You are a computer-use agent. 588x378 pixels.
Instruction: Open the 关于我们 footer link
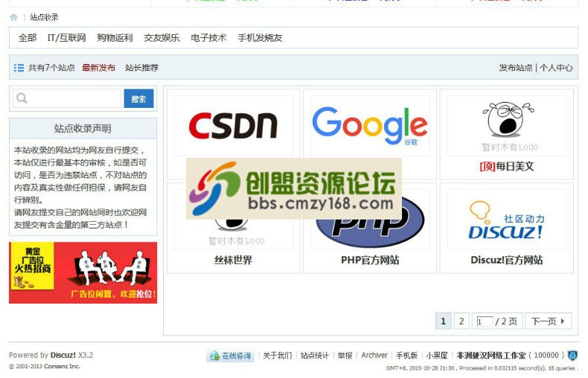point(277,355)
